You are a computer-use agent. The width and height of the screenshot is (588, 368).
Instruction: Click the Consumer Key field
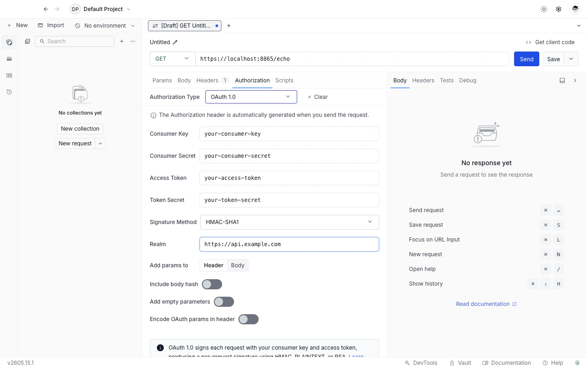289,134
